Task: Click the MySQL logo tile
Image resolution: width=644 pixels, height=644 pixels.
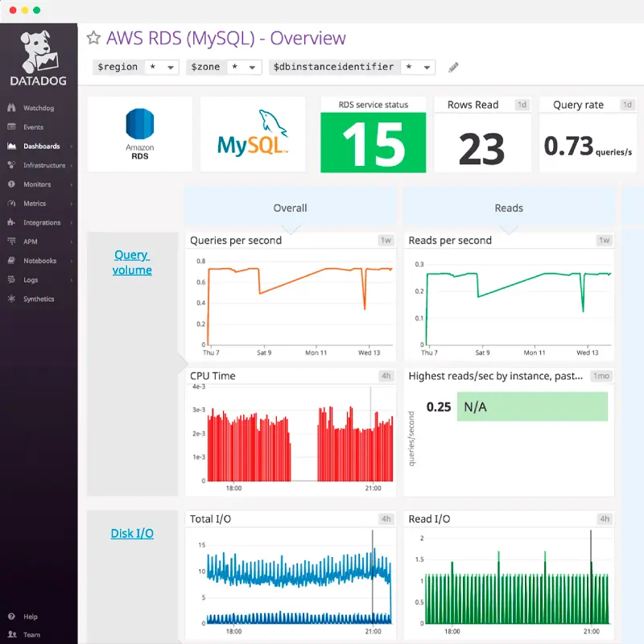Action: pos(253,134)
